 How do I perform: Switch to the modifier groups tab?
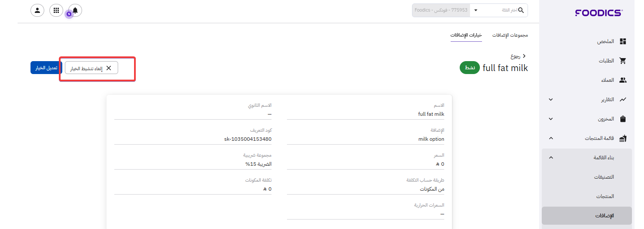point(510,35)
